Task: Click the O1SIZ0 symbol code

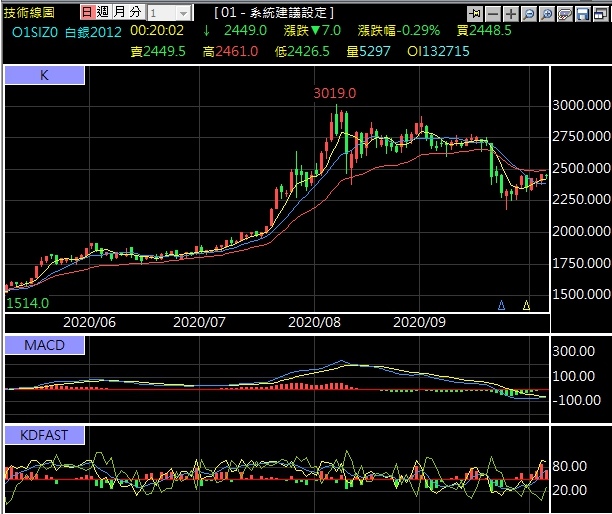Action: pyautogui.click(x=35, y=32)
